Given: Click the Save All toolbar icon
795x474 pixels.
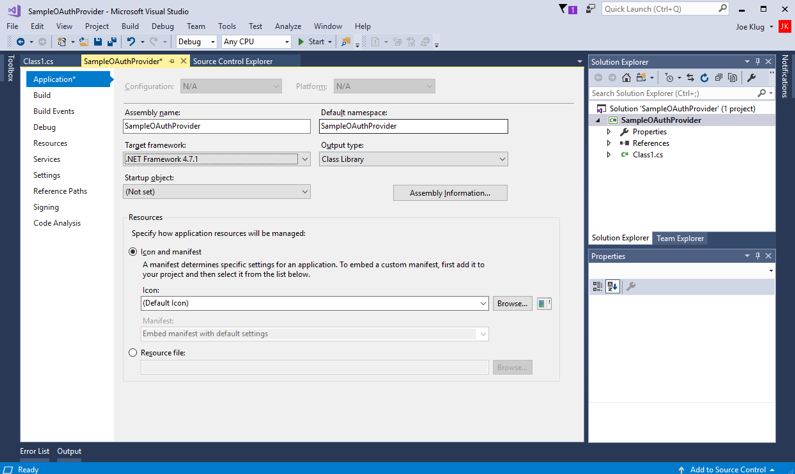Looking at the screenshot, I should pyautogui.click(x=112, y=42).
